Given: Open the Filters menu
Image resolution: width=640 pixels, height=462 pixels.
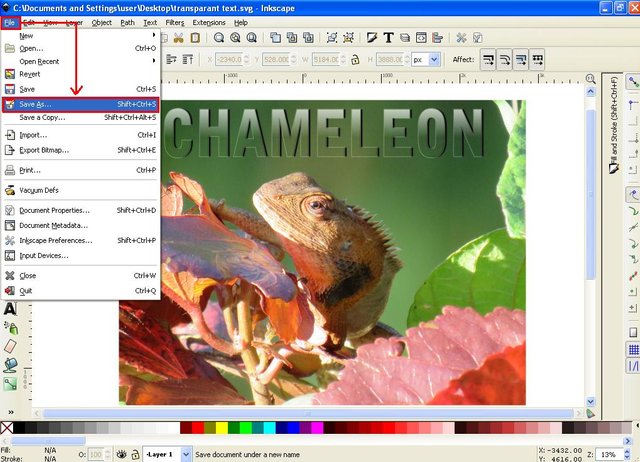Looking at the screenshot, I should click(x=175, y=22).
